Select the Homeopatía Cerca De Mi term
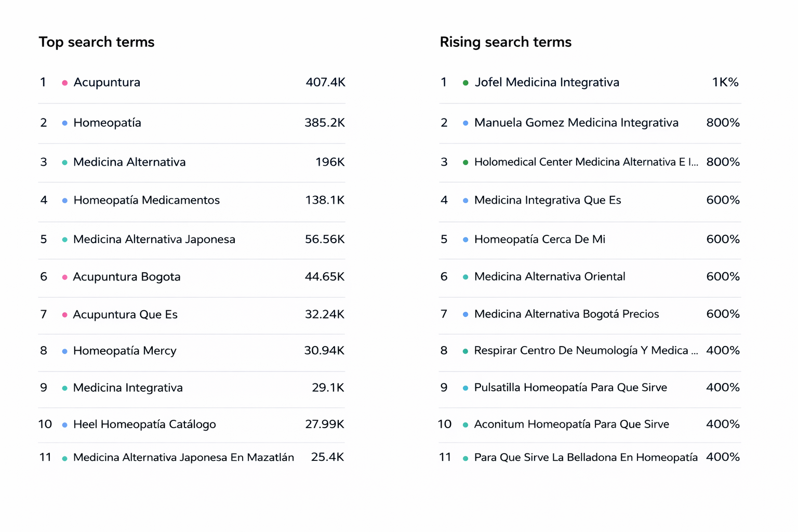The width and height of the screenshot is (798, 532). point(539,240)
